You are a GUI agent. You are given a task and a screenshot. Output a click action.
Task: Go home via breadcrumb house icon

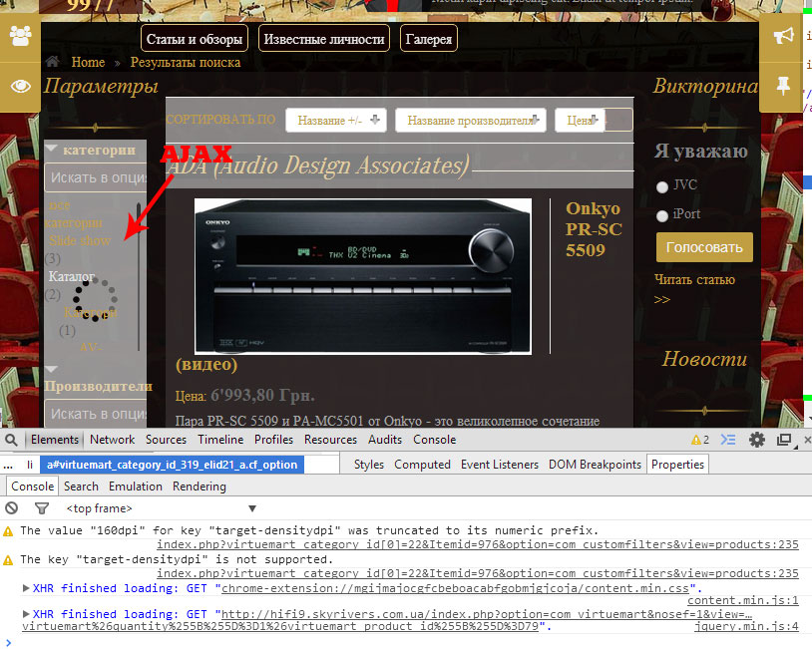pyautogui.click(x=52, y=62)
